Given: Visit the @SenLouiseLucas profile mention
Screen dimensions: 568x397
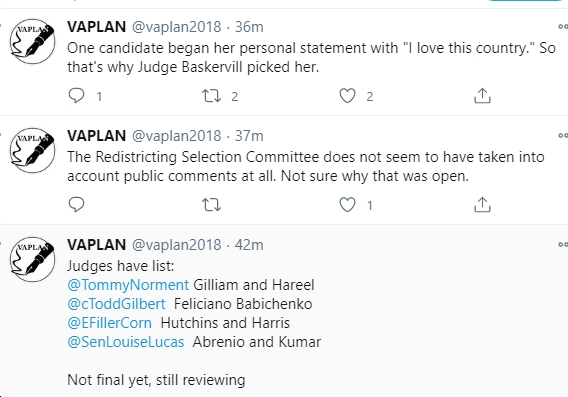Looking at the screenshot, I should tap(126, 342).
